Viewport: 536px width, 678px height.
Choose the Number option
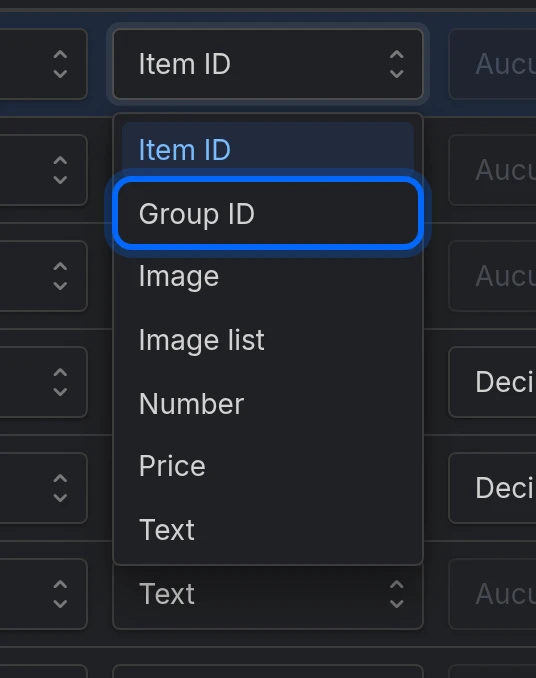point(268,403)
